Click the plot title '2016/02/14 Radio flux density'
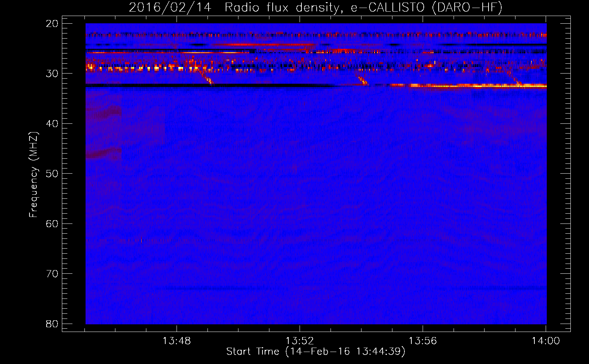 [316, 7]
